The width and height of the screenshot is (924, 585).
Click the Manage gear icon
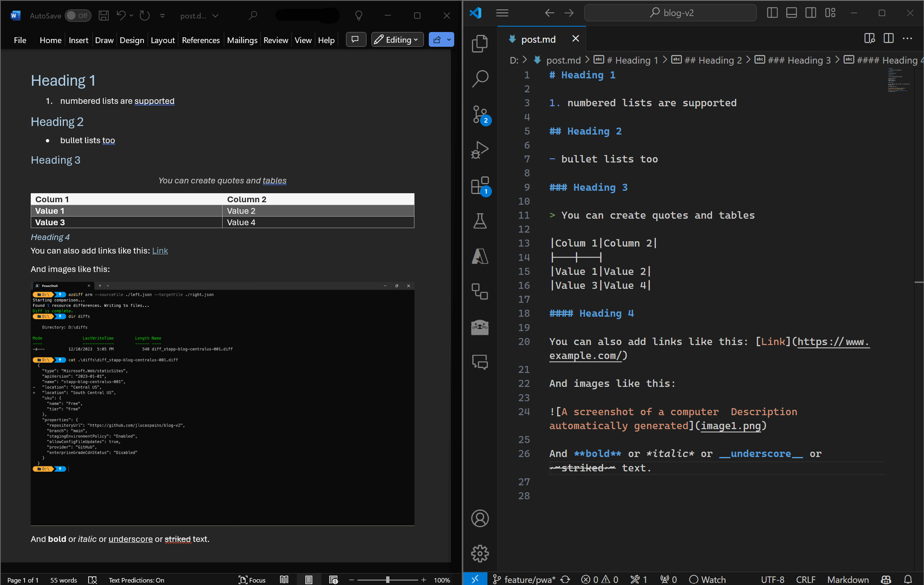click(480, 553)
